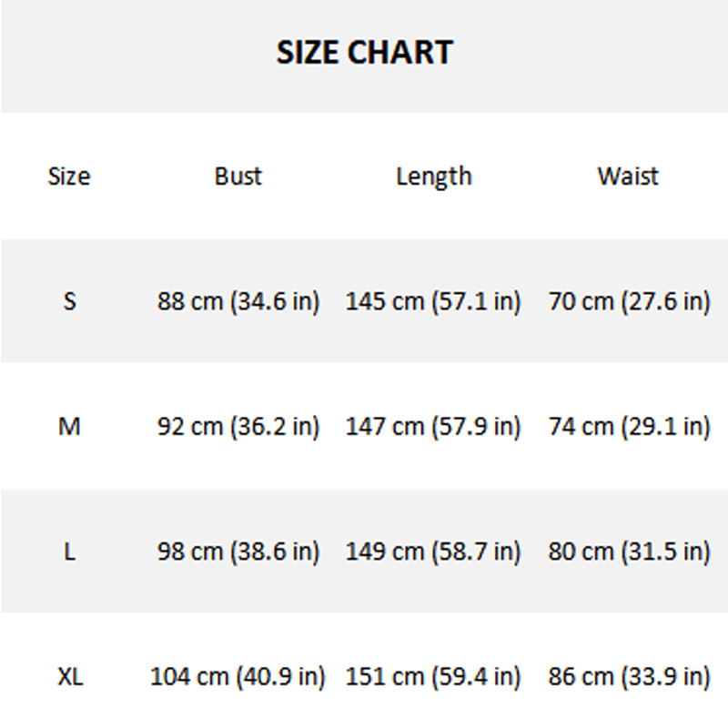Click the SIZE CHART title
The height and width of the screenshot is (728, 728).
(364, 53)
